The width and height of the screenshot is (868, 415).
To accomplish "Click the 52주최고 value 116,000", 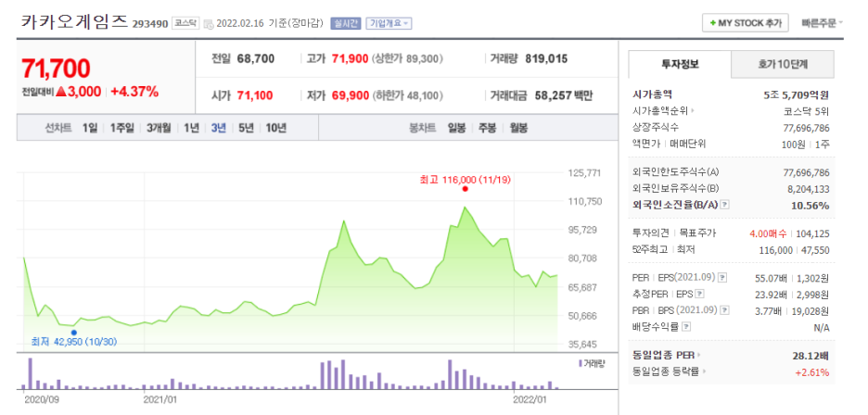I will tap(776, 250).
